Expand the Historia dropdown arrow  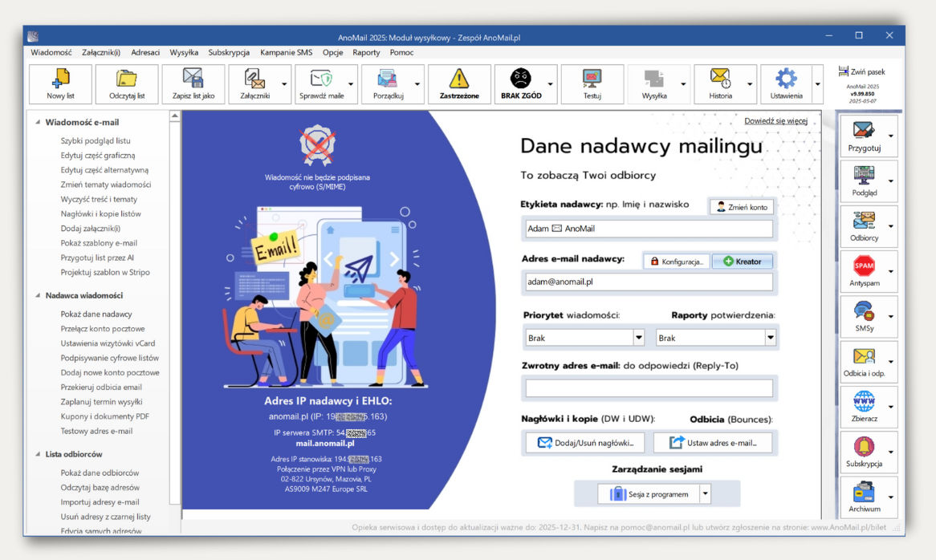749,84
